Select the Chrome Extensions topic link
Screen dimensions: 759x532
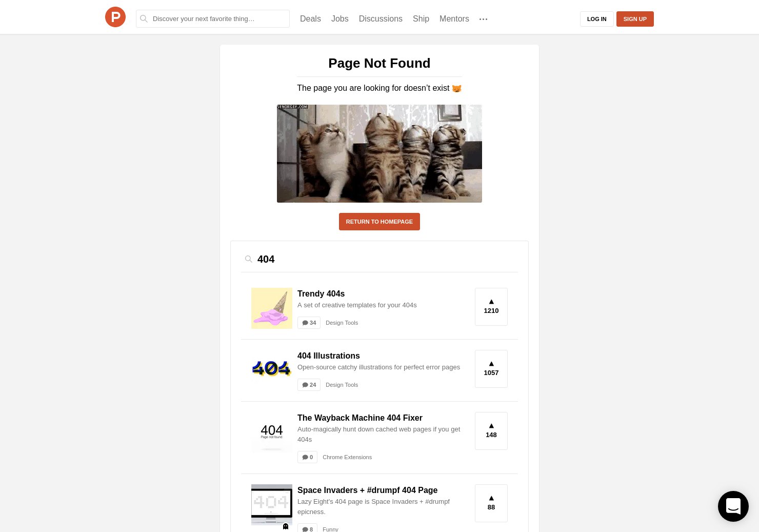coord(347,457)
